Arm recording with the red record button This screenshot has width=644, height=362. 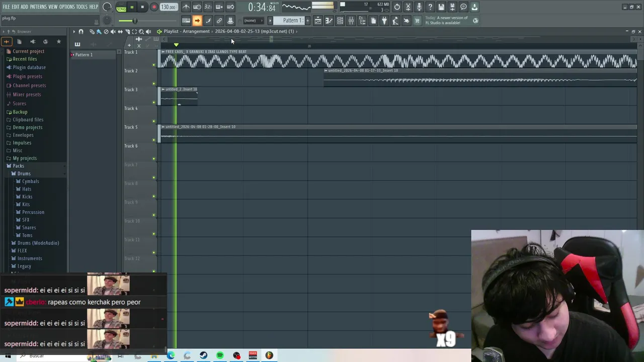(x=154, y=7)
